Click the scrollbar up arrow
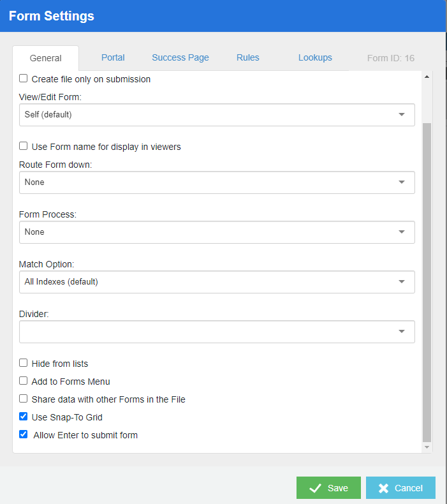 pos(427,77)
